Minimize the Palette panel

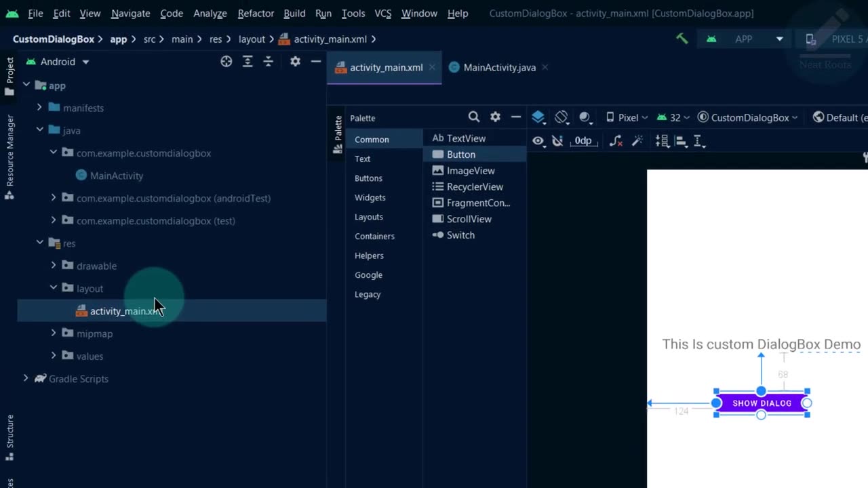[x=516, y=117]
